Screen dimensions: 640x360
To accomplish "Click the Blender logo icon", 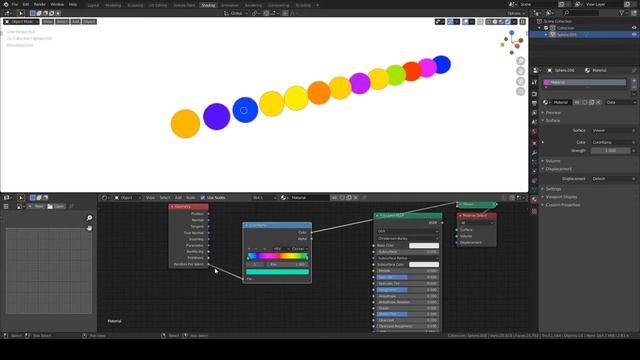I will 5,4.
